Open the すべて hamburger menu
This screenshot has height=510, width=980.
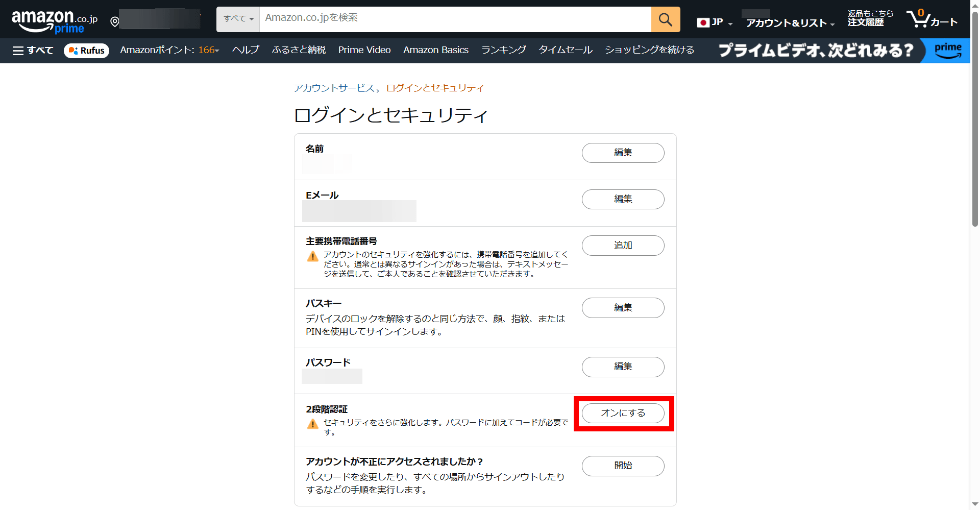33,50
